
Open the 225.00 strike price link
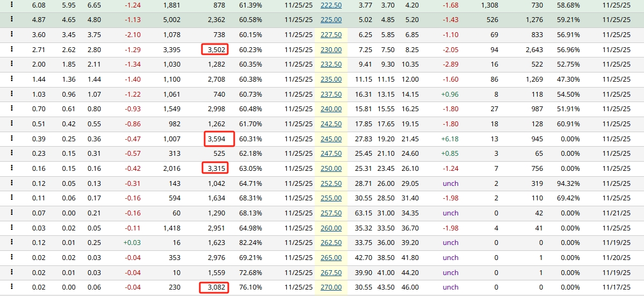331,20
